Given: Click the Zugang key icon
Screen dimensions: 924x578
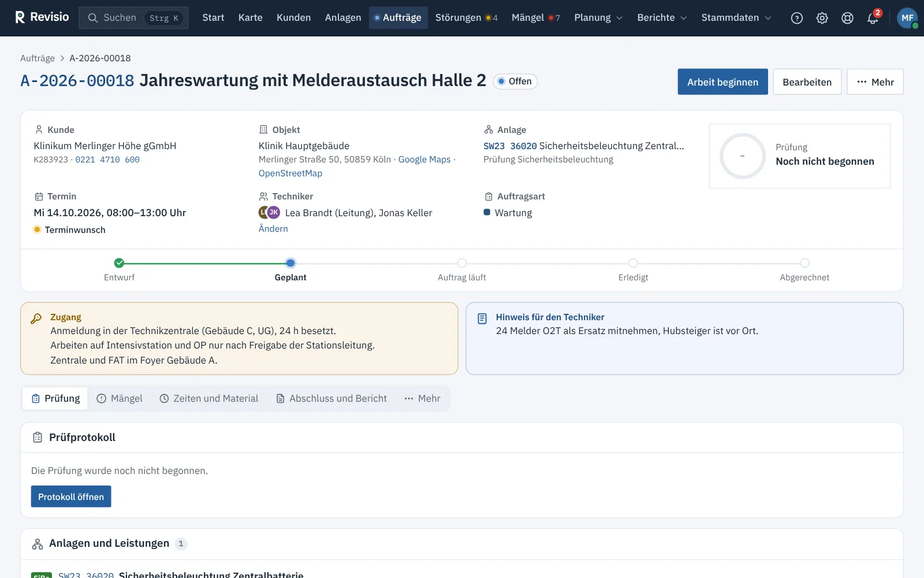Looking at the screenshot, I should tap(36, 318).
